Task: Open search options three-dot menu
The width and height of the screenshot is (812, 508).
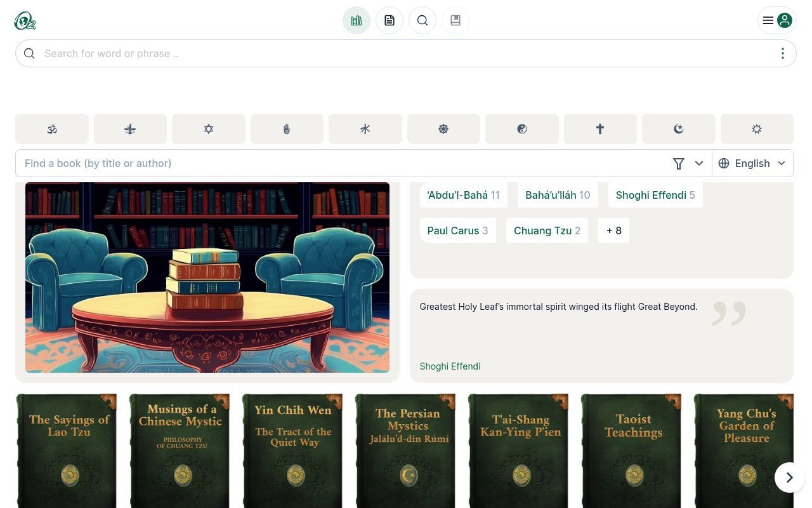Action: [x=783, y=53]
